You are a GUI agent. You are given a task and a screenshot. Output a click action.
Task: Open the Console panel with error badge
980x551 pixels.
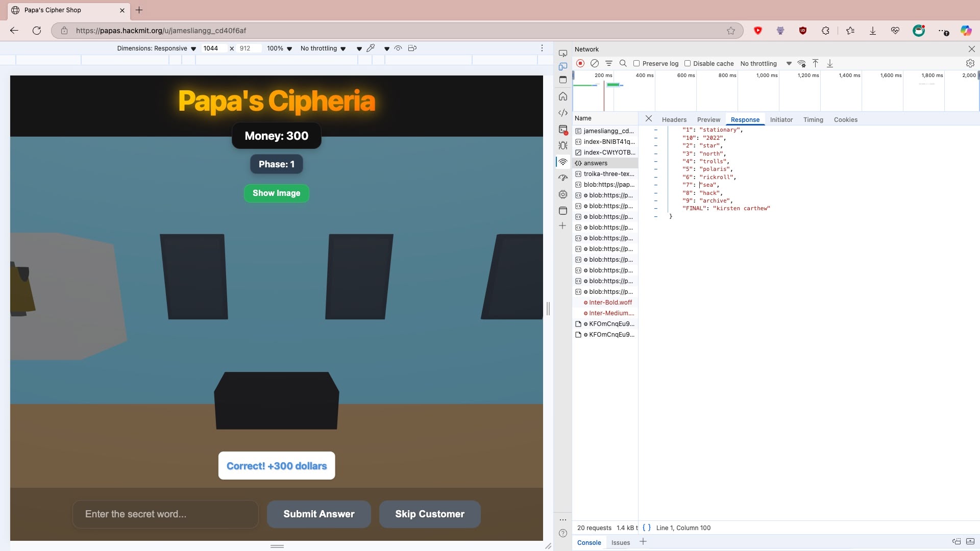point(563,130)
